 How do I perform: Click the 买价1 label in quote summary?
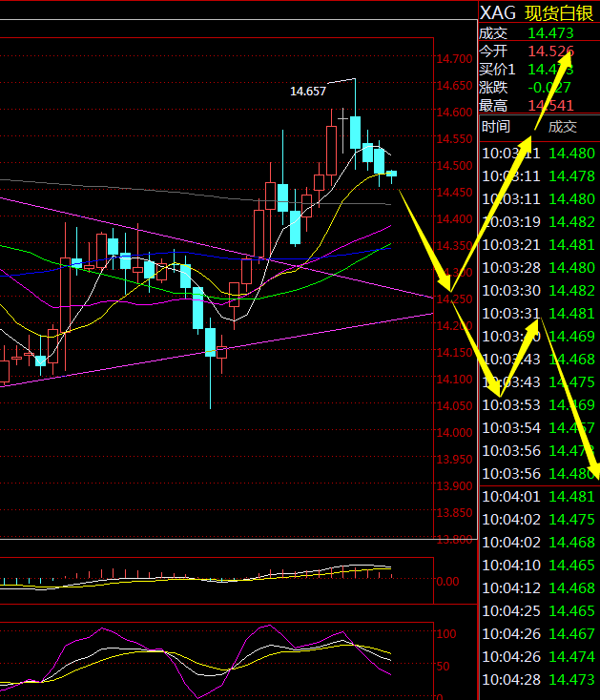point(497,70)
